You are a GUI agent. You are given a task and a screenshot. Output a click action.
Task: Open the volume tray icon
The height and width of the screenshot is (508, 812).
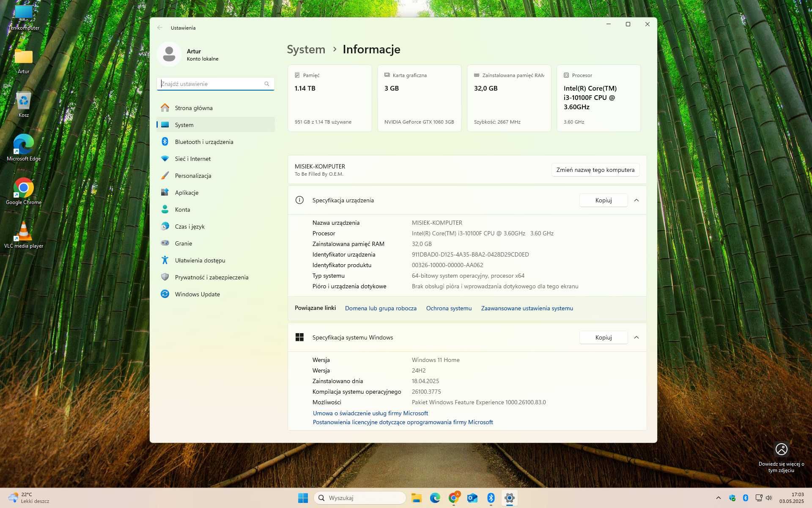coord(769,498)
